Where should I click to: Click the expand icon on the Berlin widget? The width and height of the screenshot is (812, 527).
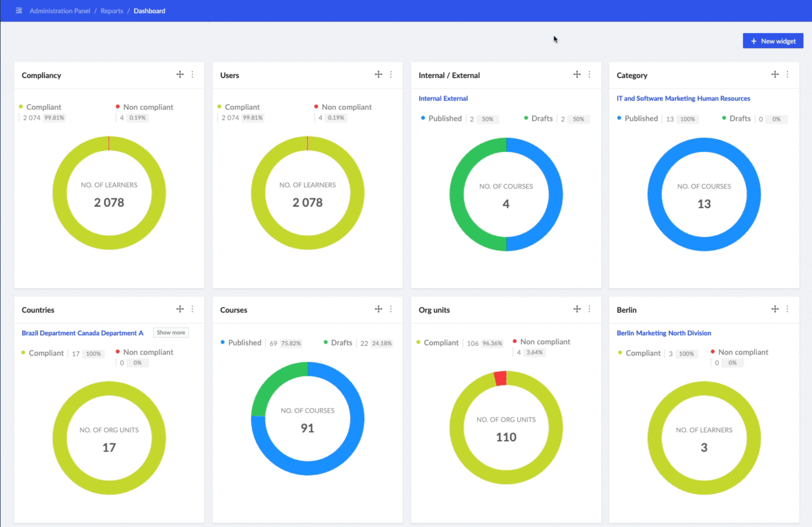click(x=774, y=309)
